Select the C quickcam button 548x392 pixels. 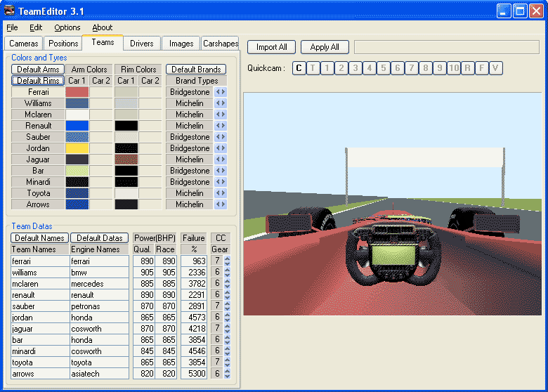click(299, 68)
